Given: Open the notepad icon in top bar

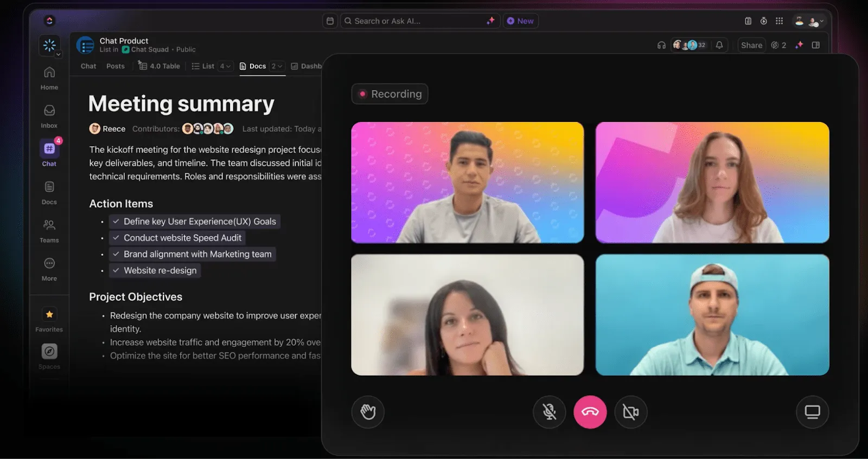Looking at the screenshot, I should [x=748, y=21].
